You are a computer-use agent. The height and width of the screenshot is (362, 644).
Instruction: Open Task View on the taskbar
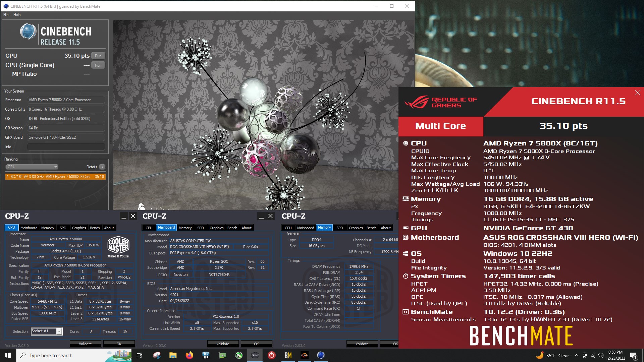[140, 355]
